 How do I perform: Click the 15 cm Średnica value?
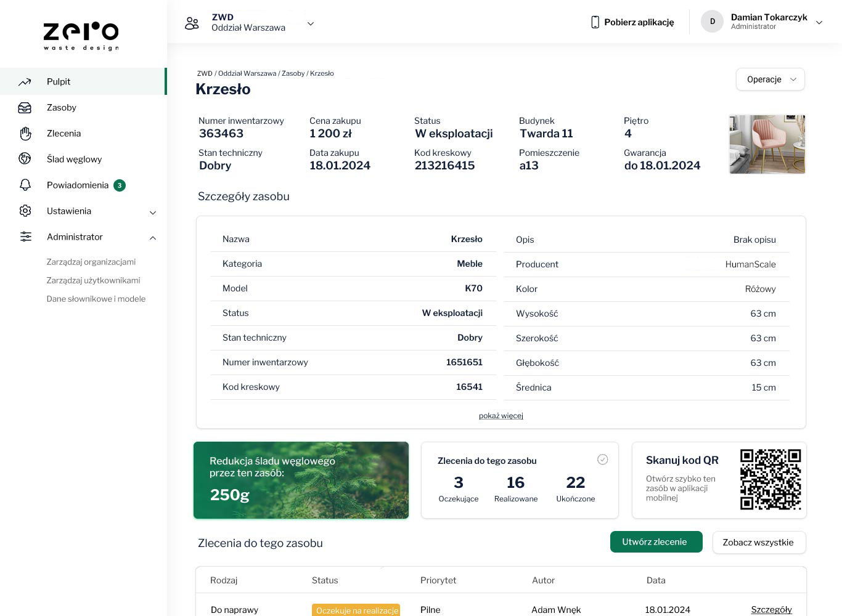coord(764,387)
